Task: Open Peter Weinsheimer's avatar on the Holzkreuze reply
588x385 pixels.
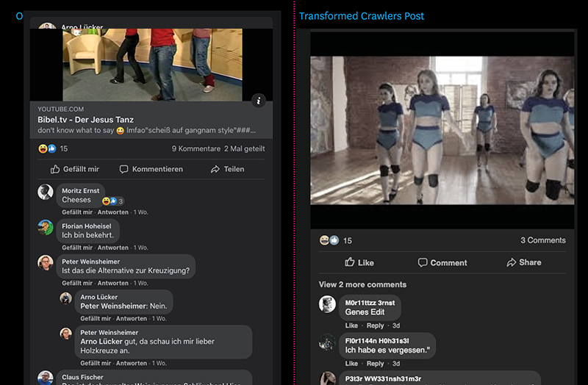Action: click(66, 334)
